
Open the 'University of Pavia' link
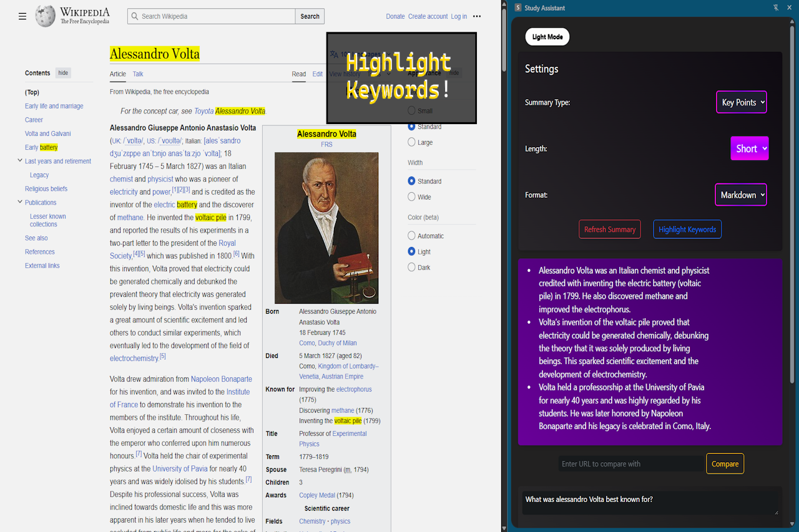pyautogui.click(x=180, y=468)
